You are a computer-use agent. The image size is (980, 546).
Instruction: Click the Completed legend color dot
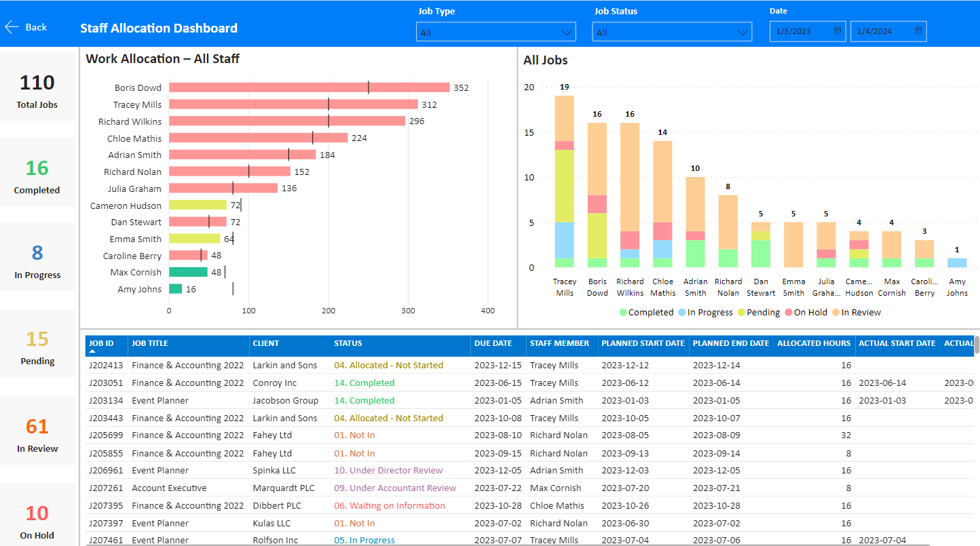tap(623, 313)
